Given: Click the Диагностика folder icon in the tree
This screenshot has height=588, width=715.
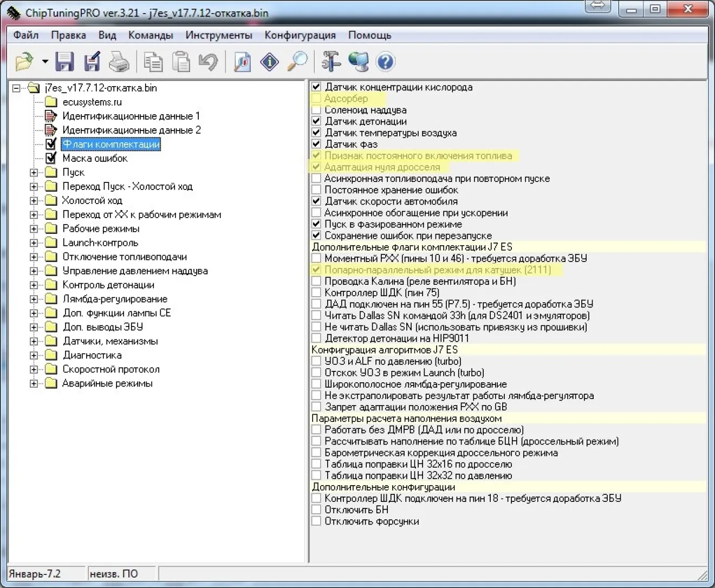Looking at the screenshot, I should click(51, 355).
